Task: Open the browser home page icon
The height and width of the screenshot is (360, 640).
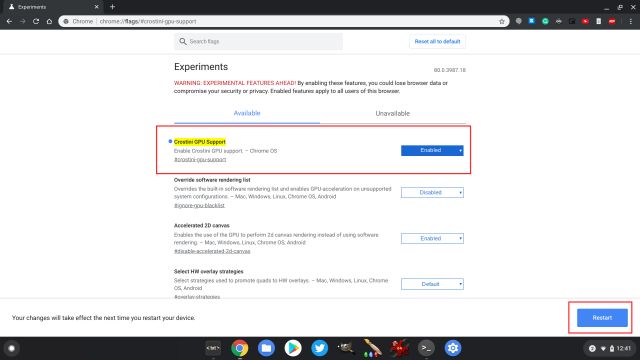Action: [x=49, y=21]
